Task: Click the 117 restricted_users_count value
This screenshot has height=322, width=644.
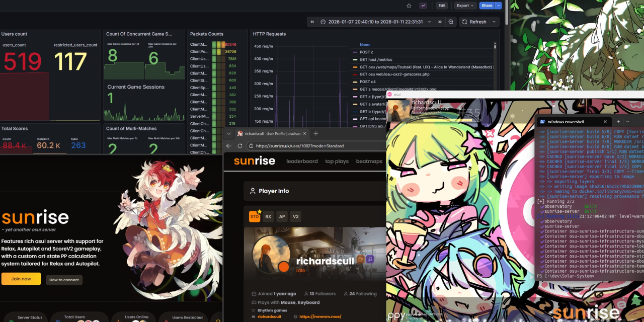Action: pyautogui.click(x=70, y=61)
